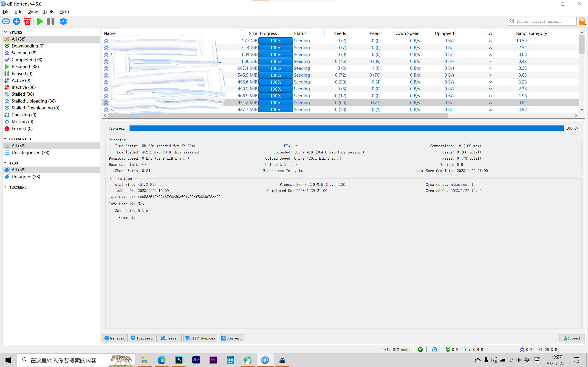Sort torrents by the Ratio column header

[521, 33]
